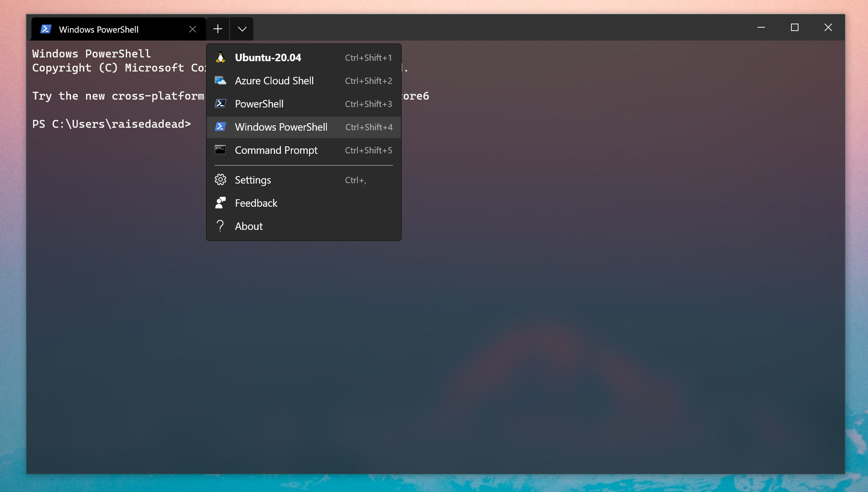This screenshot has width=868, height=492.
Task: Open a new tab with the plus button
Action: (218, 29)
